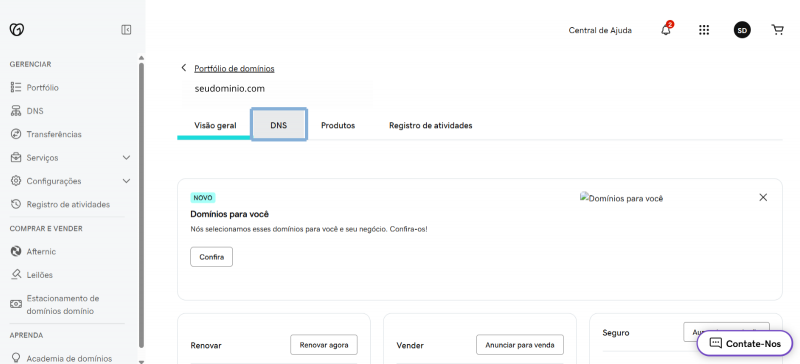
Task: Open the SD account avatar
Action: pyautogui.click(x=742, y=30)
